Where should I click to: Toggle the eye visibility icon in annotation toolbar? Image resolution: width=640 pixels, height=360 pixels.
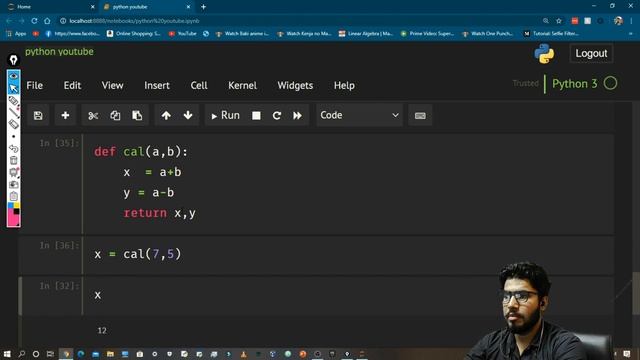(x=13, y=76)
